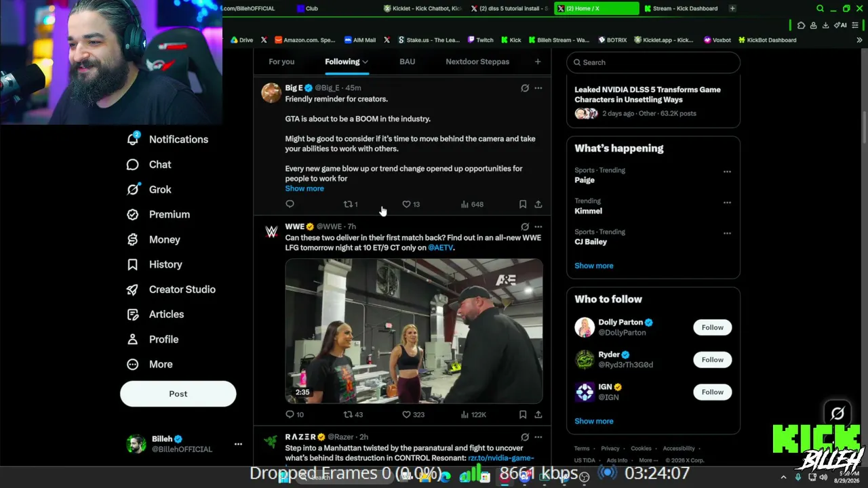View analytics on Big E's post
The width and height of the screenshot is (868, 488).
click(x=472, y=204)
